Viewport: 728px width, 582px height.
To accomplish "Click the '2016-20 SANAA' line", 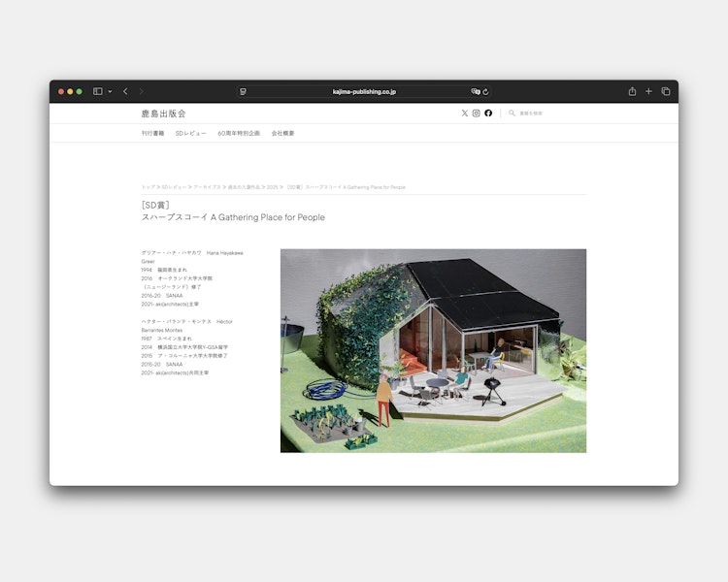I will [161, 296].
